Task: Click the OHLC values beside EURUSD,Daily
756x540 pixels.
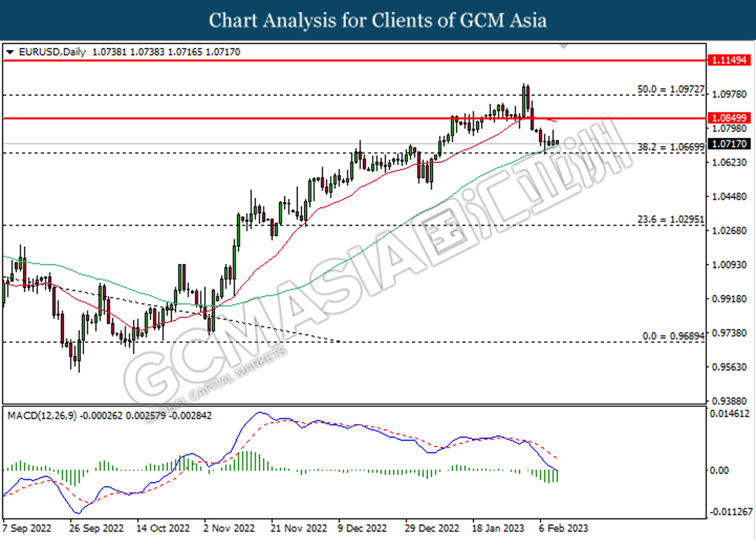Action: pyautogui.click(x=166, y=52)
